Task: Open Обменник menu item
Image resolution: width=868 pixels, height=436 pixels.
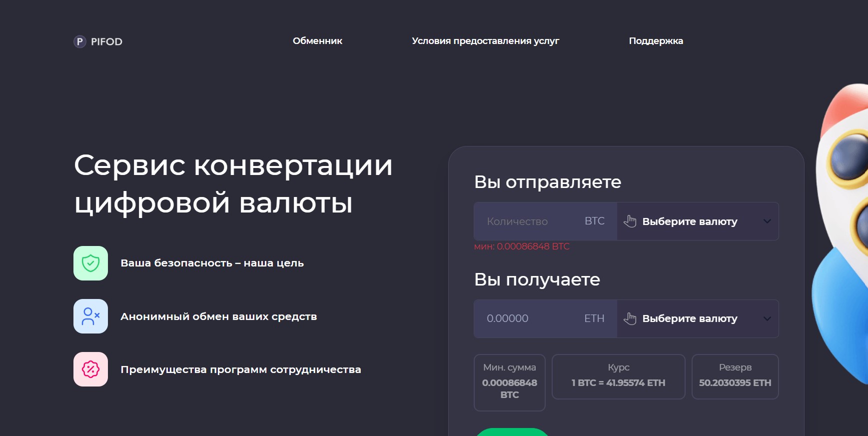Action: pyautogui.click(x=317, y=41)
